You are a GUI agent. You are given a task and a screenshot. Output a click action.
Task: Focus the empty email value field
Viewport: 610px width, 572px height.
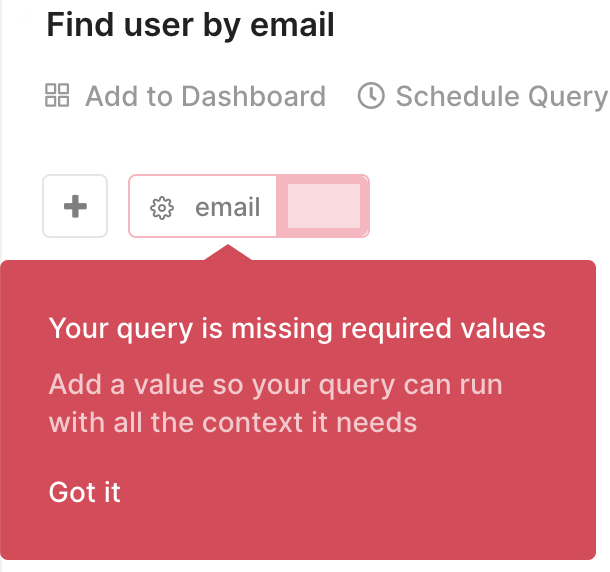coord(324,206)
